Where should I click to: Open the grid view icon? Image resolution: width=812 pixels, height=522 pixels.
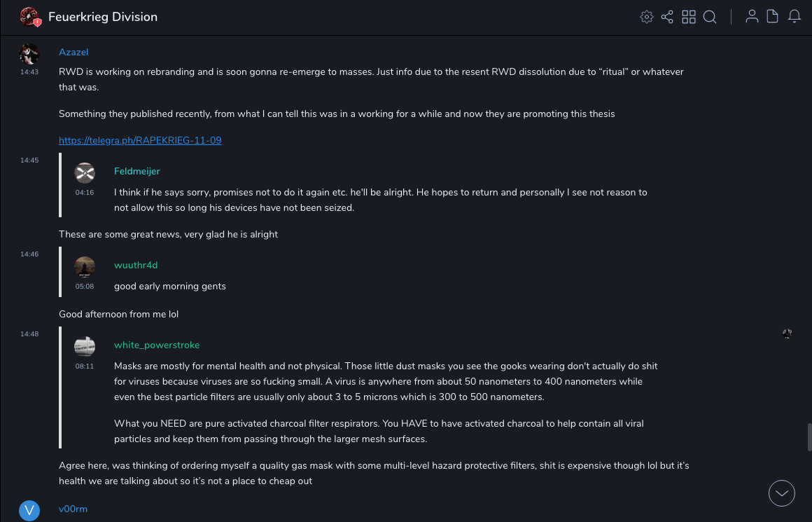pyautogui.click(x=689, y=17)
